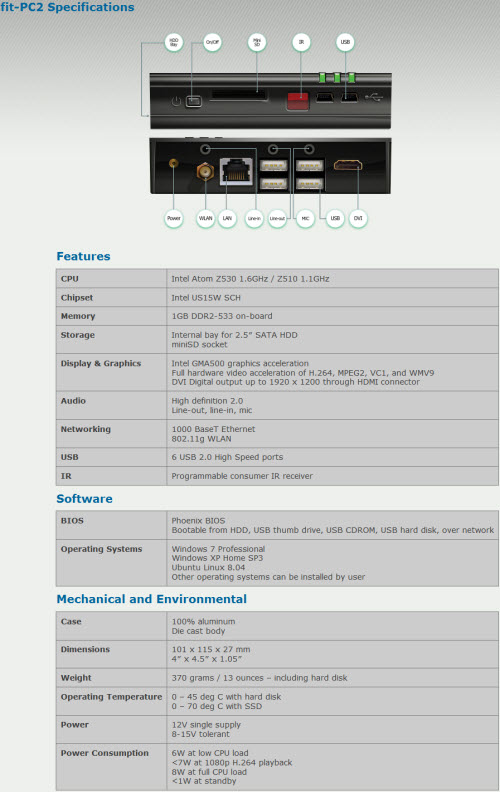500x792 pixels.
Task: Click the Audio row label
Action: click(73, 401)
